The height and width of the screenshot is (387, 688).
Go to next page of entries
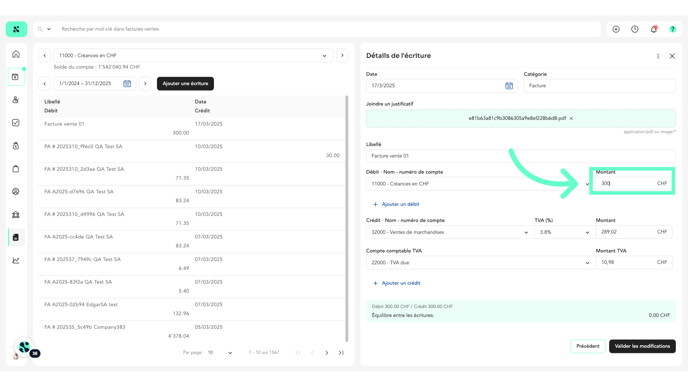click(x=326, y=353)
